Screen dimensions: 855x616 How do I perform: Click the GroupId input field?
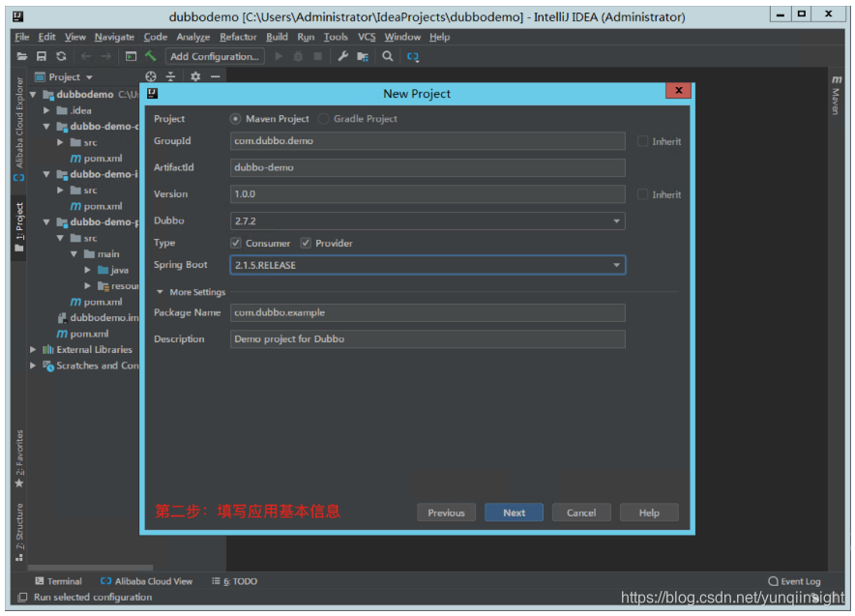(427, 140)
